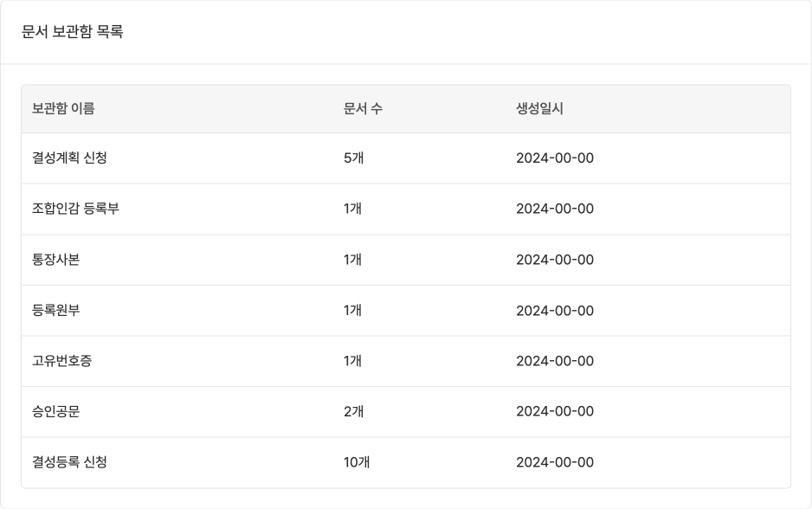The width and height of the screenshot is (812, 509).
Task: Open the 결성계획 신청 archive row
Action: click(69, 158)
